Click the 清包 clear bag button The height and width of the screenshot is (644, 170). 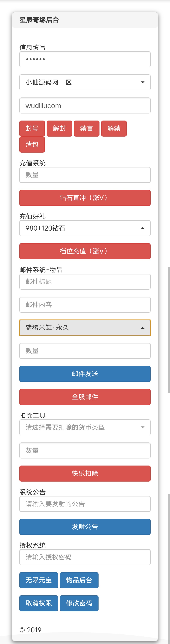tap(32, 145)
